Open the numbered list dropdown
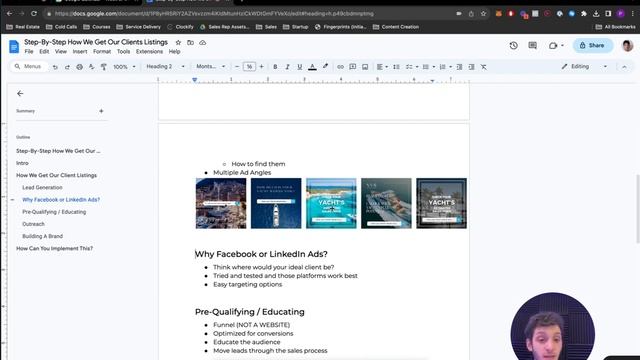Viewport: 640px width, 360px height. point(445,67)
